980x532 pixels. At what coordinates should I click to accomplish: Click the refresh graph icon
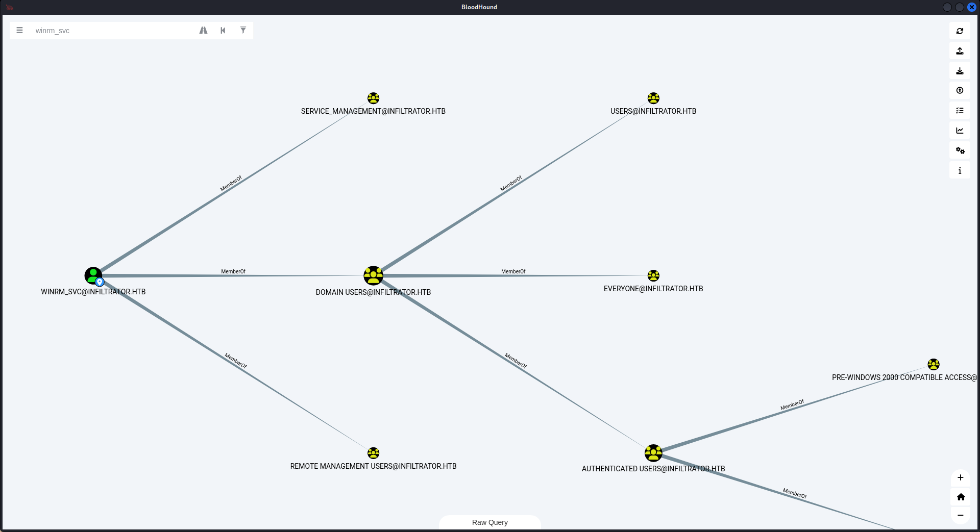tap(960, 31)
